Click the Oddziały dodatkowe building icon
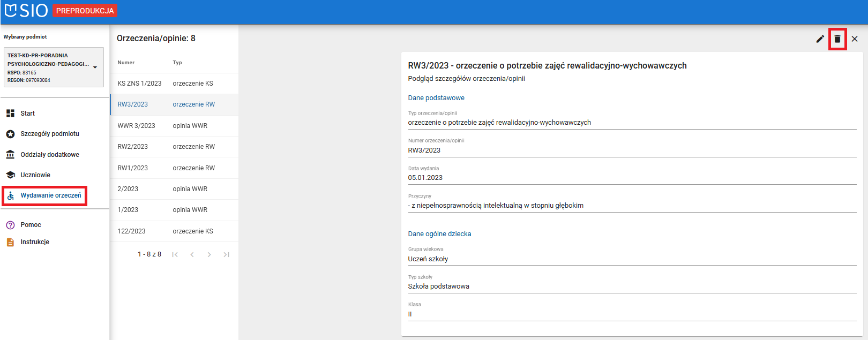This screenshot has width=868, height=340. click(x=10, y=155)
